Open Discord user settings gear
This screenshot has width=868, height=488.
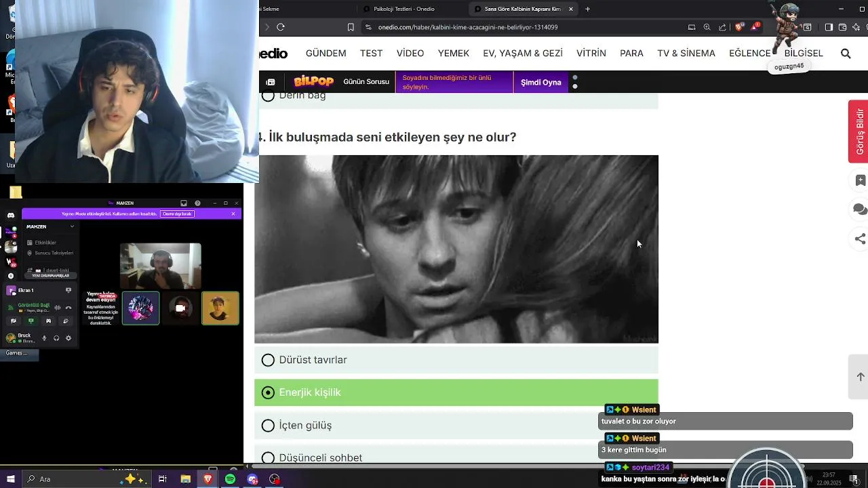(x=68, y=338)
